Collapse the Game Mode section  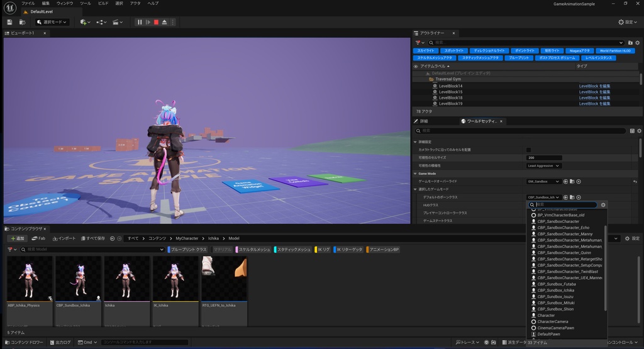pyautogui.click(x=415, y=174)
